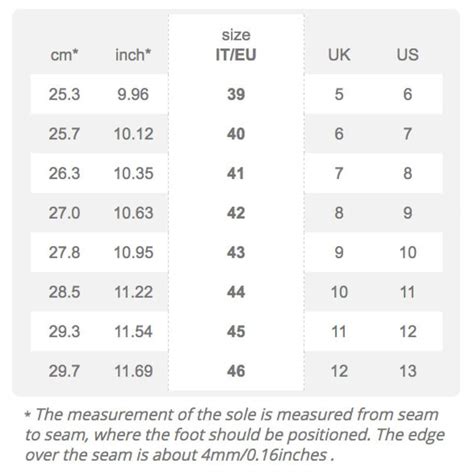Click the US column header

click(408, 55)
